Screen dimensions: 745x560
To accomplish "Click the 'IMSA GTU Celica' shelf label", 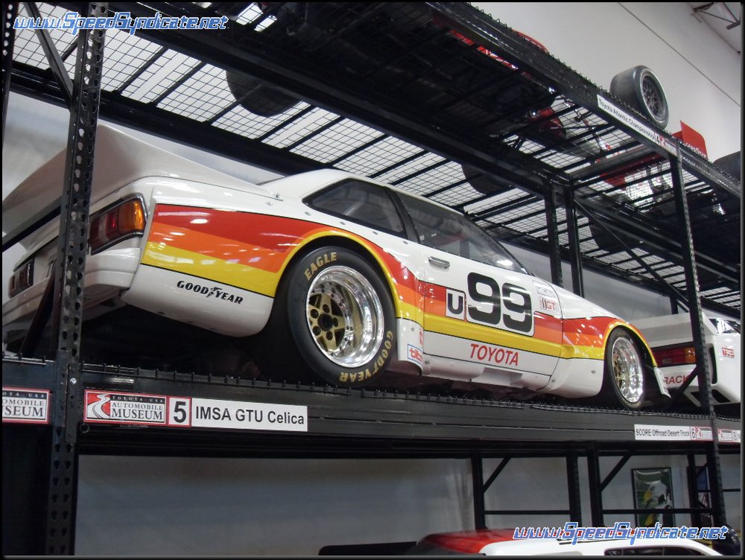I will (x=250, y=416).
